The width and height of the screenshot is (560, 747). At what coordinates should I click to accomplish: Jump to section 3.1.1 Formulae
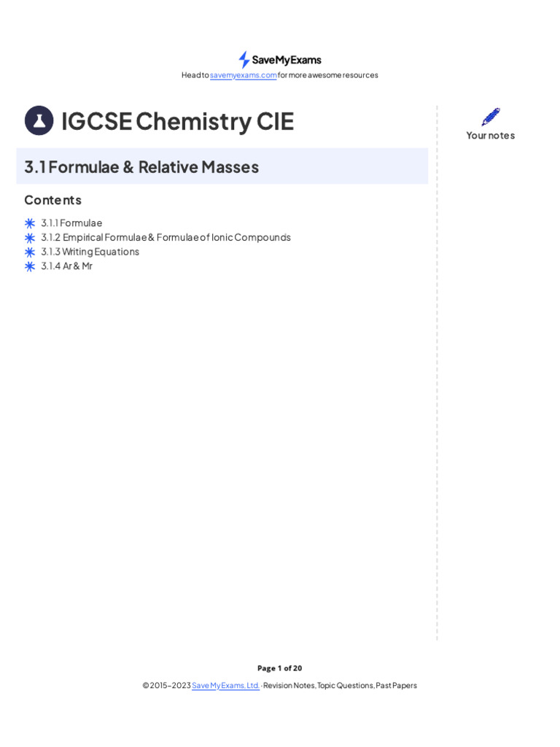71,223
